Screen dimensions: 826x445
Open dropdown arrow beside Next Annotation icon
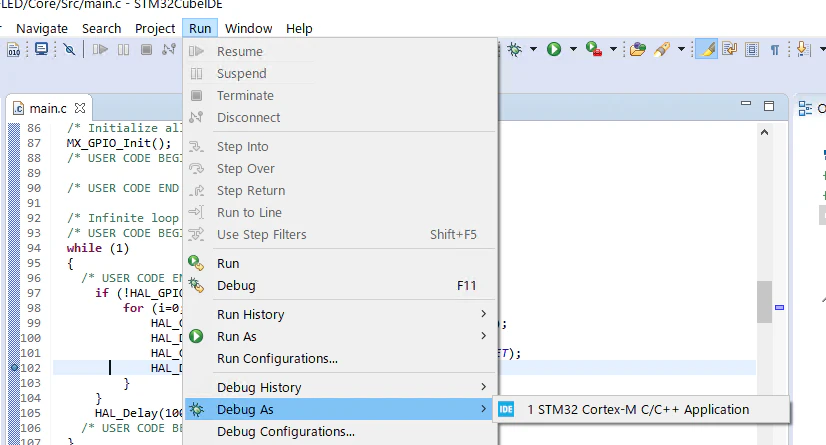coord(822,50)
